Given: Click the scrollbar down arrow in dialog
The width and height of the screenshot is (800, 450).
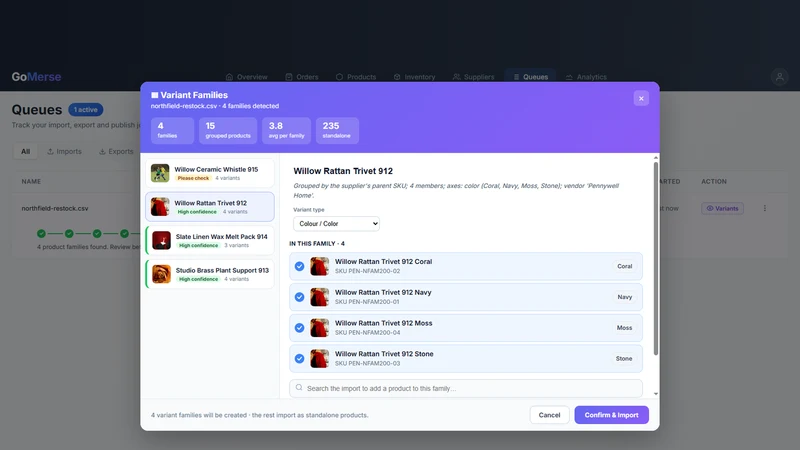Looking at the screenshot, I should [x=656, y=394].
